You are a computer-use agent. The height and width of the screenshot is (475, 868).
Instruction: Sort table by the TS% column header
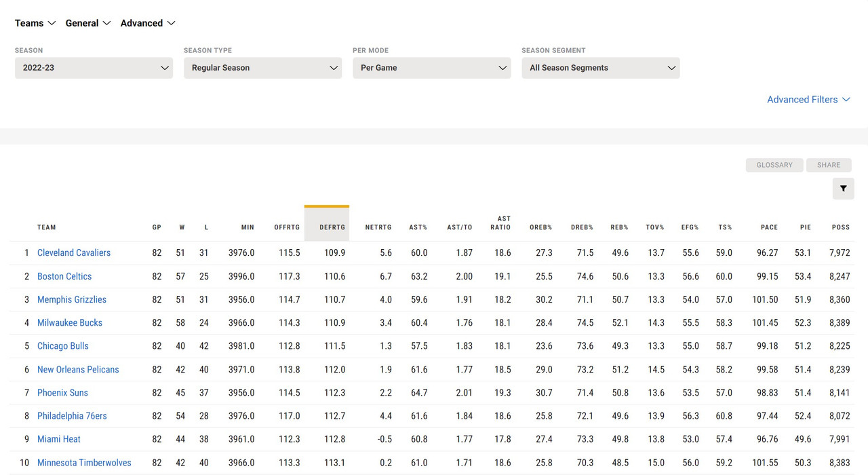[726, 227]
